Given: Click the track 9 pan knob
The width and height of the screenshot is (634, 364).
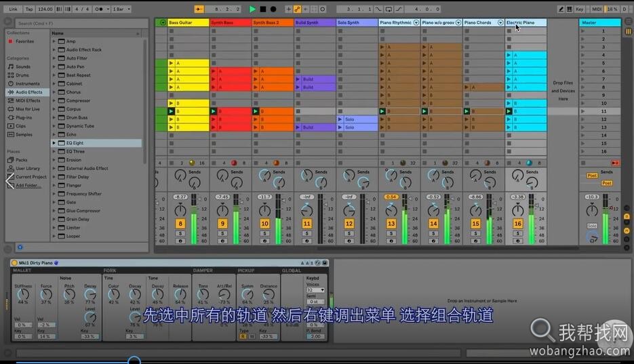Looking at the screenshot, I should (x=222, y=210).
